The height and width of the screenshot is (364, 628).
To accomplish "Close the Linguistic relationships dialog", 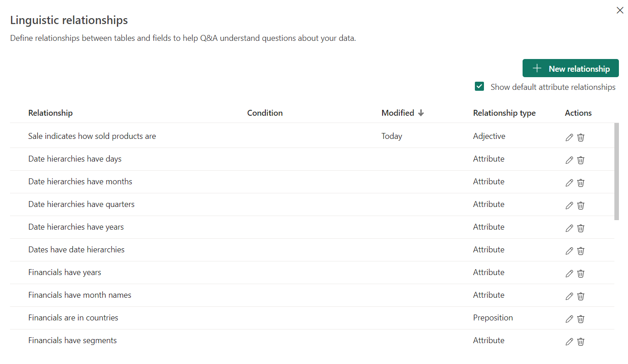I will (x=620, y=10).
